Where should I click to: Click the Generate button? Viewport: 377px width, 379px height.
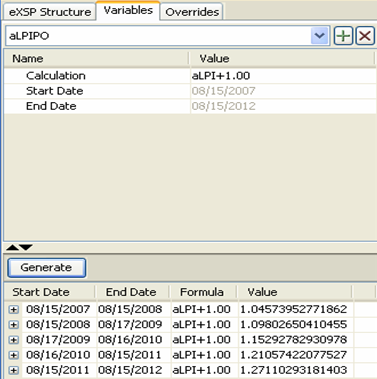[46, 267]
